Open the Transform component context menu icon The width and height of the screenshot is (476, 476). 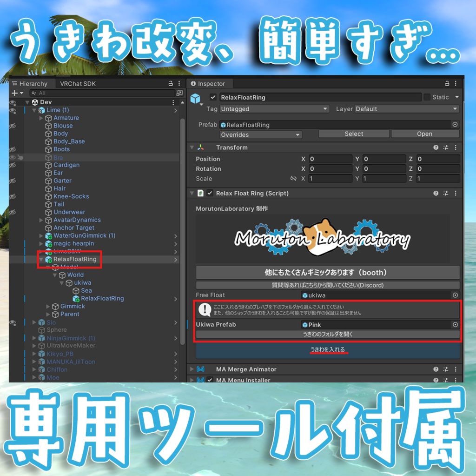point(456,147)
